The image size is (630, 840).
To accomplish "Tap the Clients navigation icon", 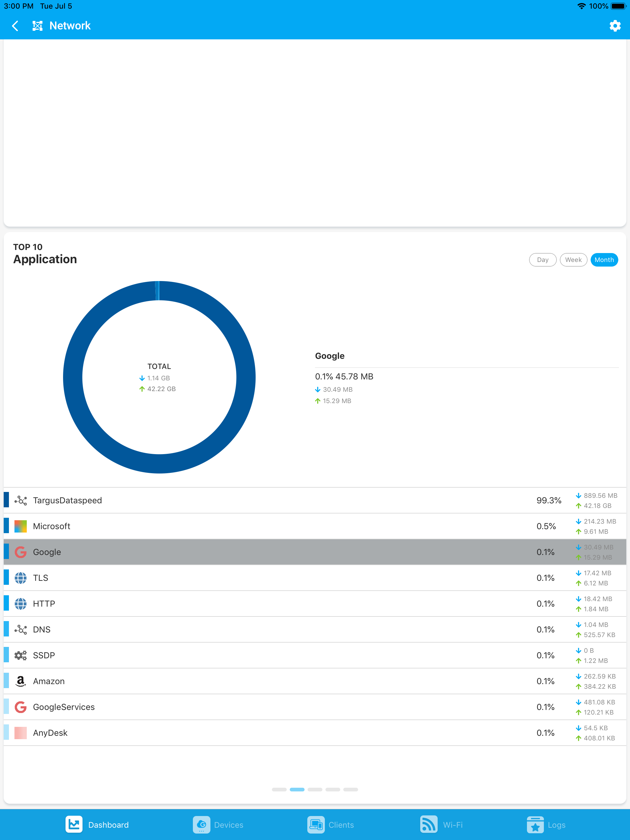I will (x=316, y=824).
